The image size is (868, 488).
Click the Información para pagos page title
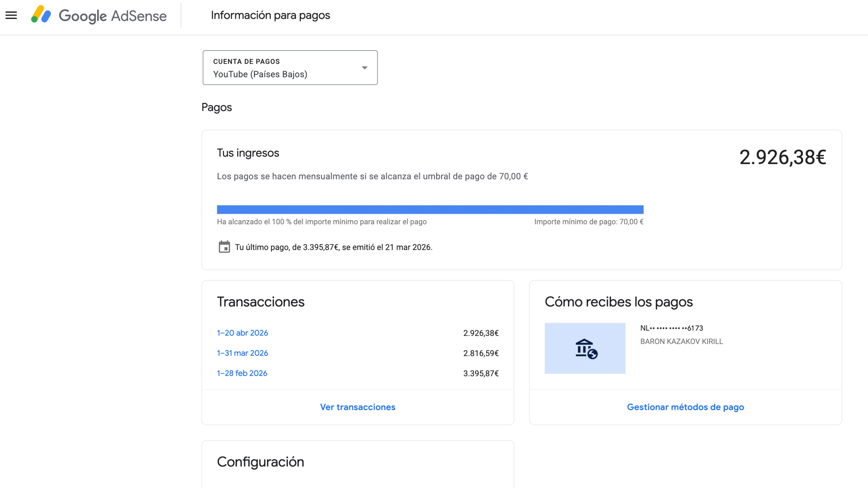click(x=270, y=15)
